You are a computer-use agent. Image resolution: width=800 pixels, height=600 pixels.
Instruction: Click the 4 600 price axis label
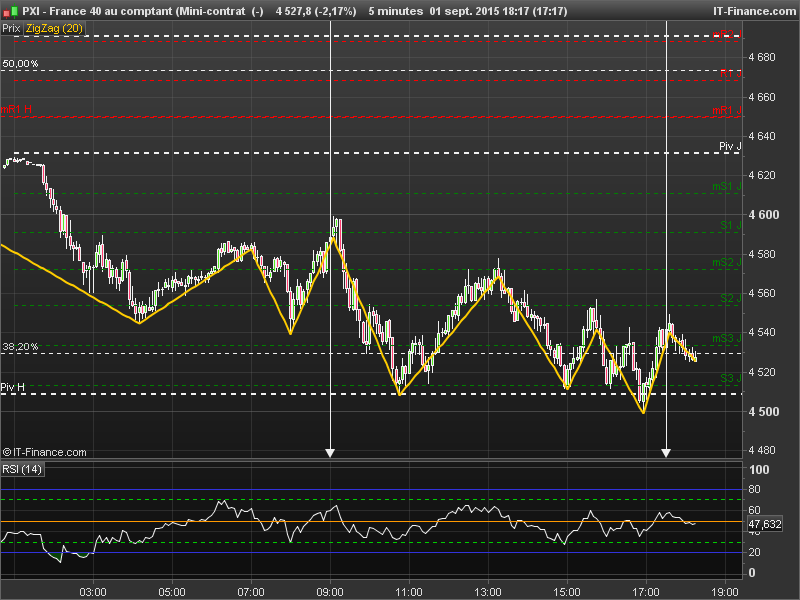(x=764, y=215)
